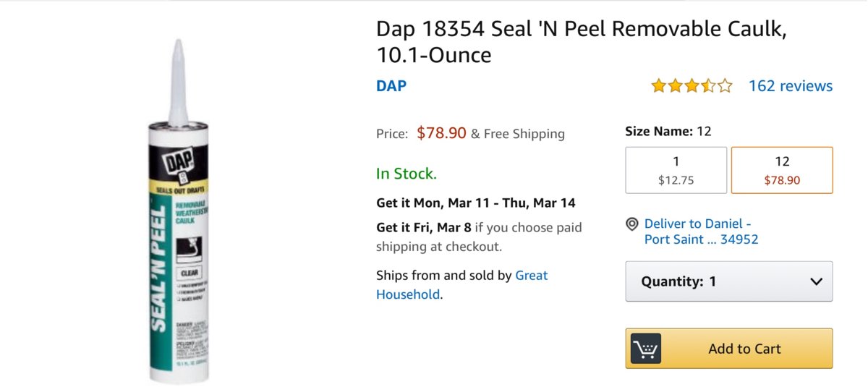Click the Quantity dropdown chevron arrow
868x387 pixels.
[817, 281]
